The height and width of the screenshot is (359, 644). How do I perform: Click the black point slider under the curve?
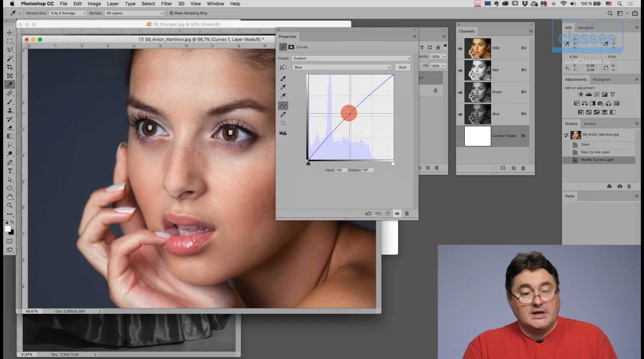(308, 163)
